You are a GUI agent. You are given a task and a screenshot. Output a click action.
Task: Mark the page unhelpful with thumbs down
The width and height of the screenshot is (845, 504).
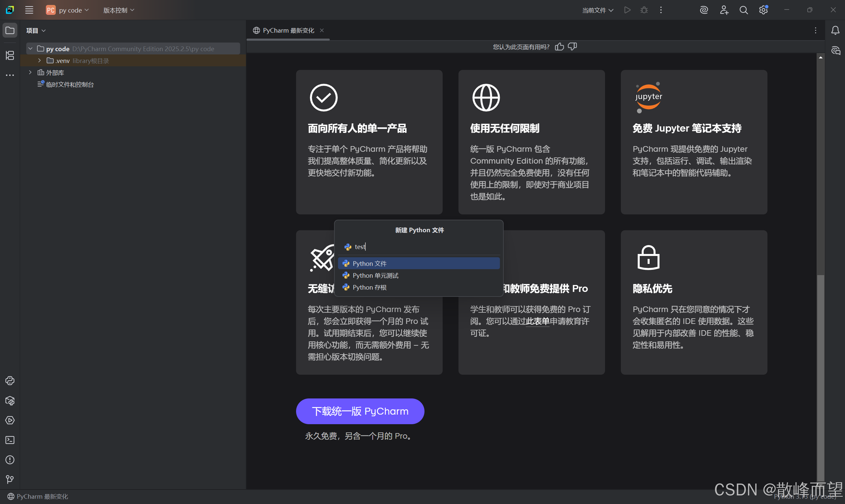(572, 47)
